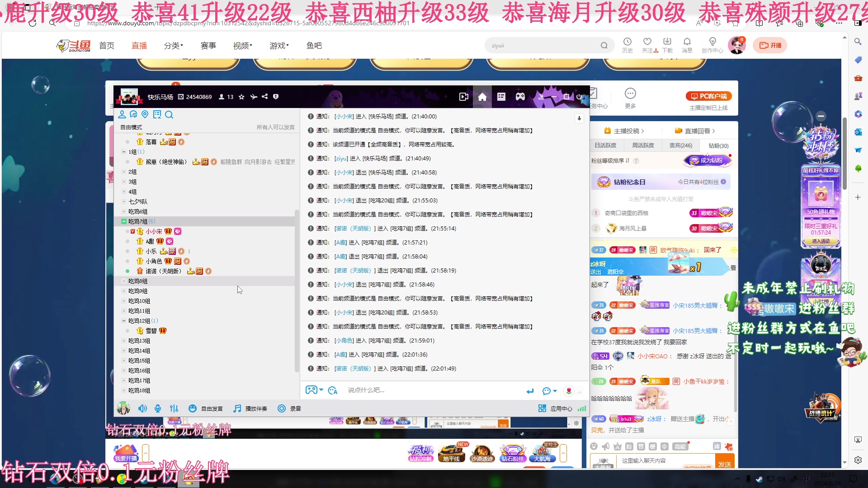Open the room panel list icon

[501, 96]
